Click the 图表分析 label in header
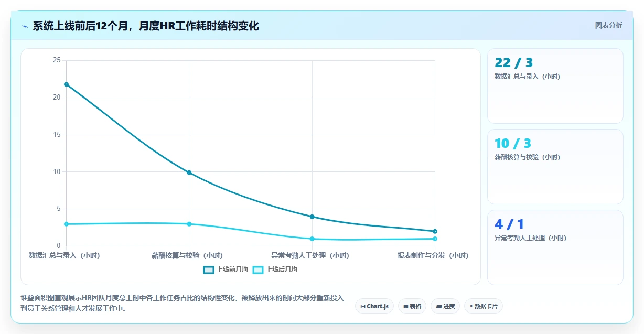This screenshot has height=334, width=644. 608,25
